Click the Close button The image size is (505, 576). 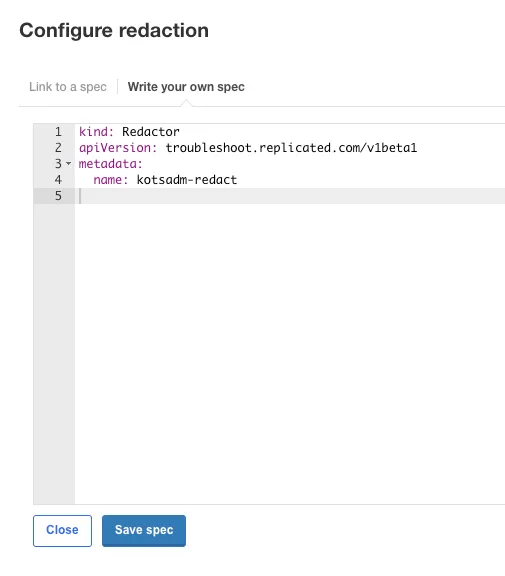point(62,530)
